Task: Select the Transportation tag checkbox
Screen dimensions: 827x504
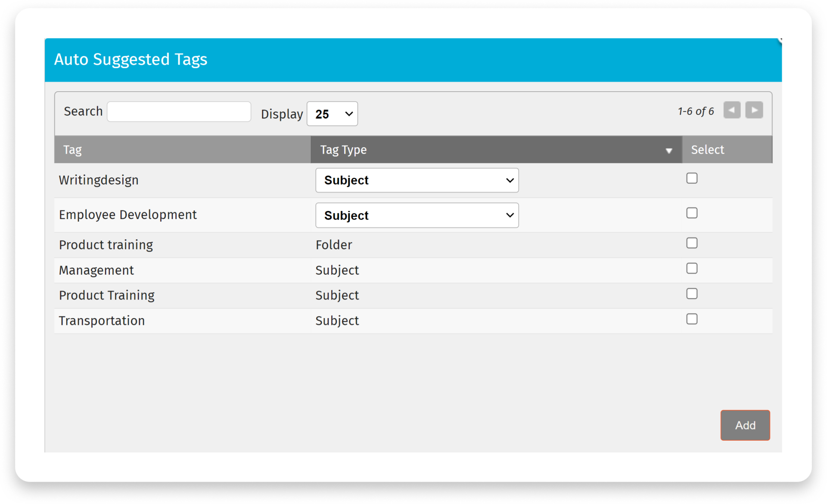Action: pos(692,319)
